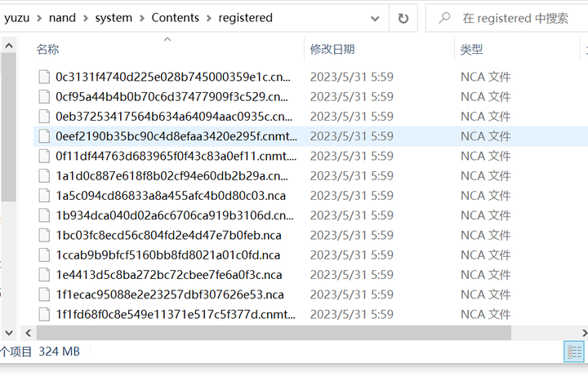The width and height of the screenshot is (588, 376).
Task: Open the address bar history dropdown
Action: [375, 18]
